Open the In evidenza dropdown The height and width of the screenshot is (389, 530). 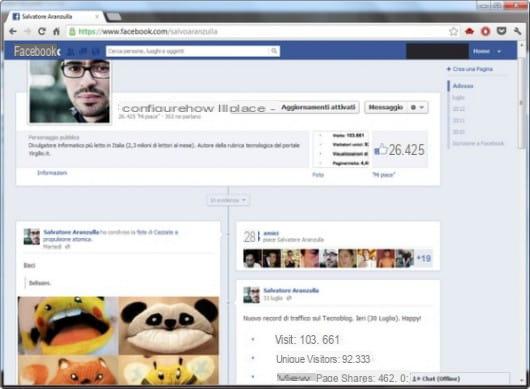tap(228, 200)
